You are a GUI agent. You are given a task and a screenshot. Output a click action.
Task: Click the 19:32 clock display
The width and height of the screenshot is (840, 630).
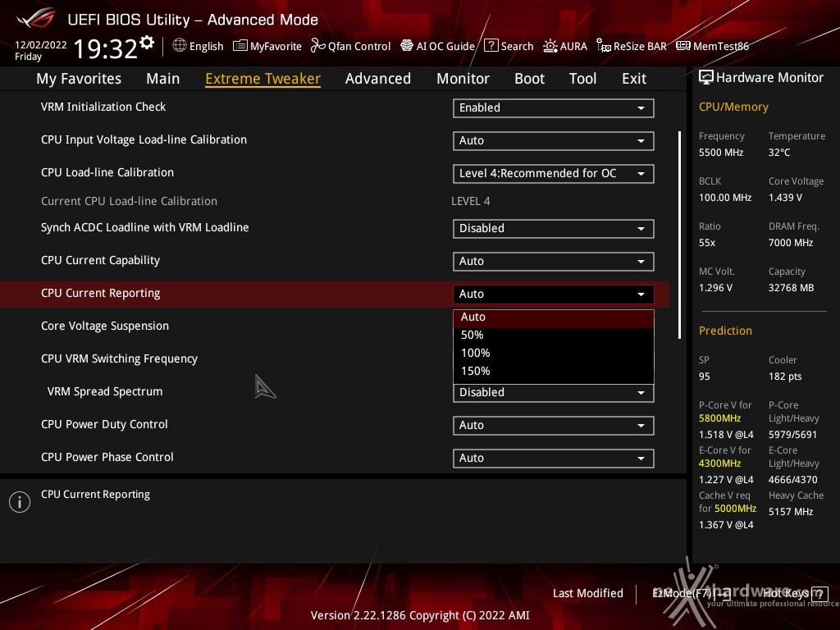coord(106,48)
